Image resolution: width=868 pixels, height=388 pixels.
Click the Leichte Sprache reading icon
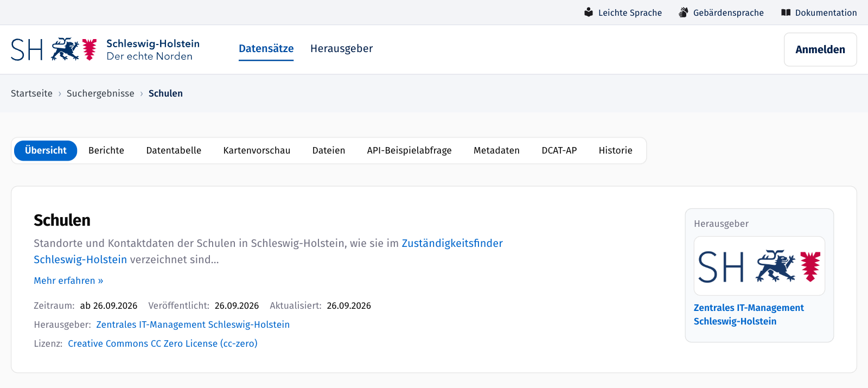(589, 12)
